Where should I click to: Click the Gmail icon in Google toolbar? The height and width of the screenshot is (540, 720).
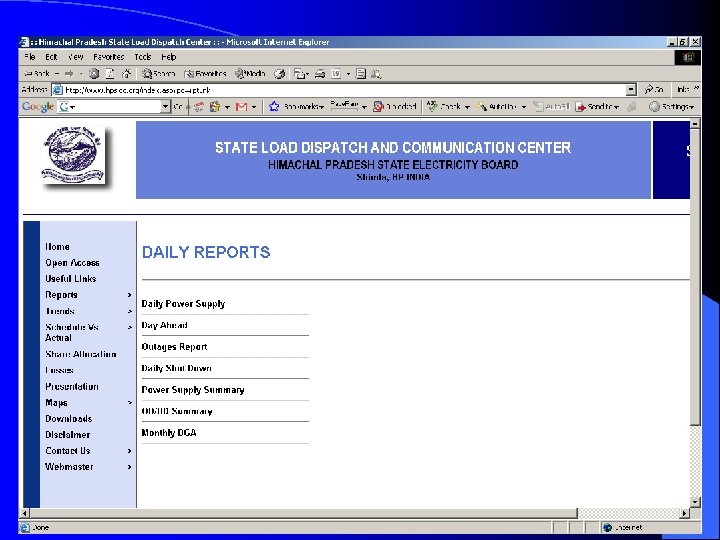pos(242,107)
